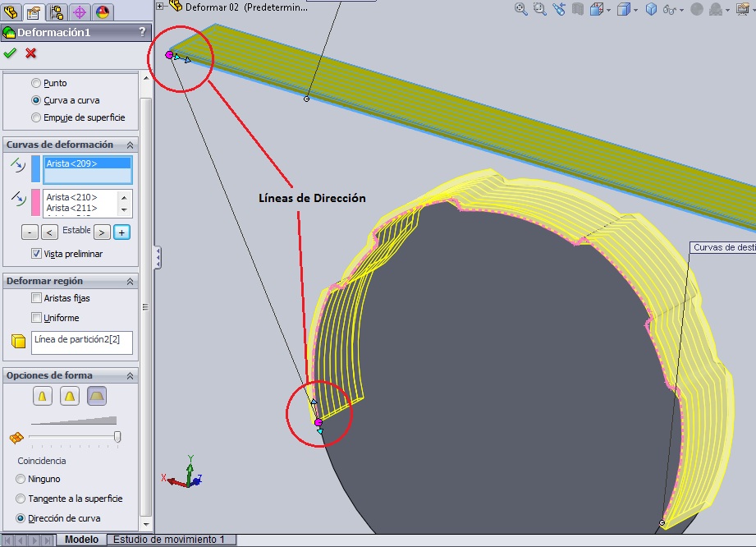The height and width of the screenshot is (547, 756).
Task: Open the DisplayManager color ball tab
Action: click(x=103, y=11)
